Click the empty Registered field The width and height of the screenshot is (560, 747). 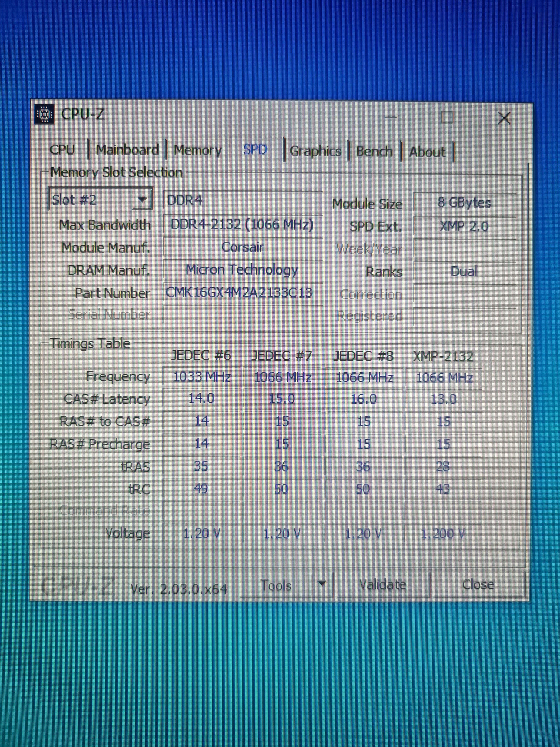[464, 316]
